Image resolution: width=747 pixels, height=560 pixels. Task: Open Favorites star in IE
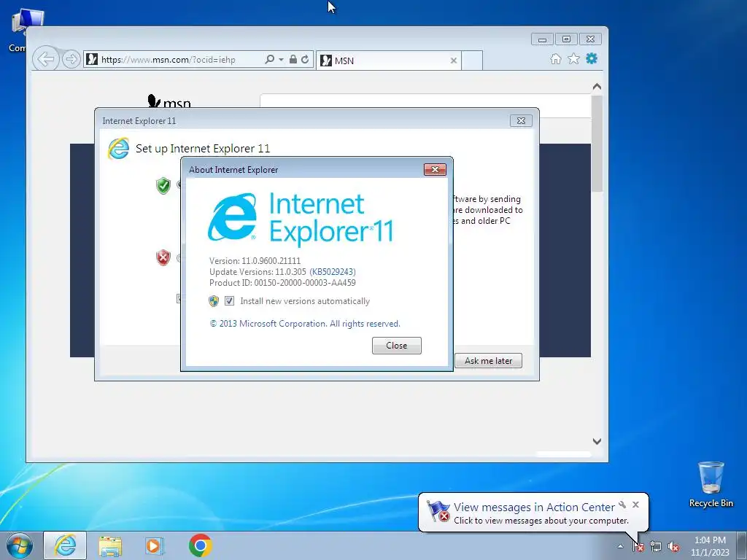click(573, 58)
